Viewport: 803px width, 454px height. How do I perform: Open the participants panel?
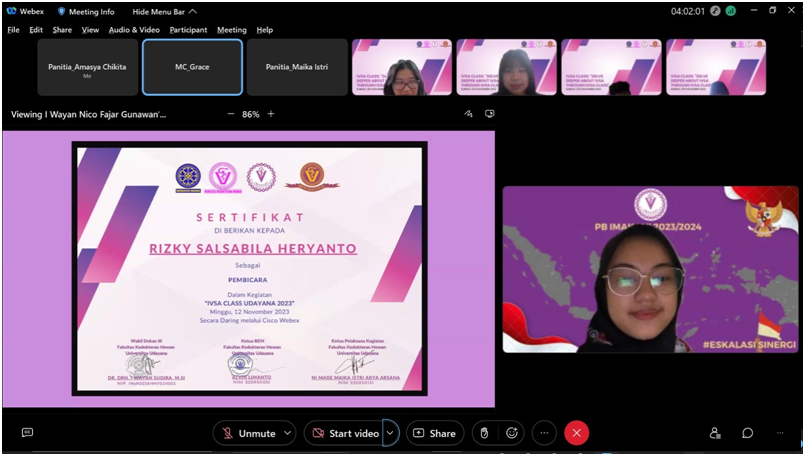[x=715, y=433]
